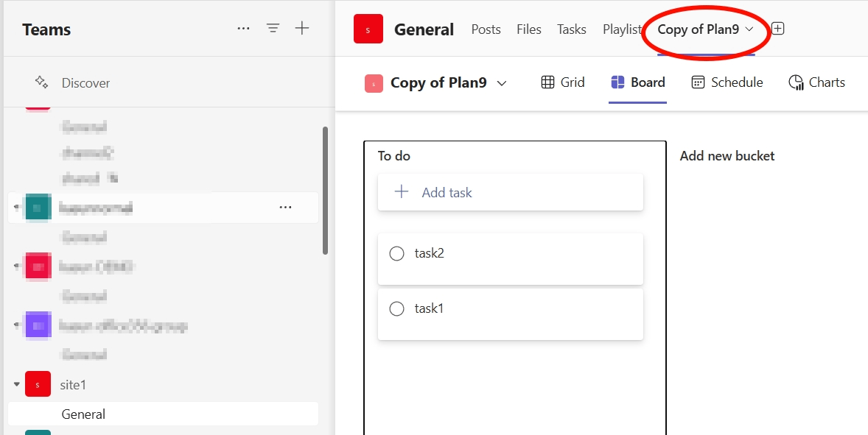Click the red site1 team avatar
This screenshot has width=868, height=435.
[x=38, y=384]
